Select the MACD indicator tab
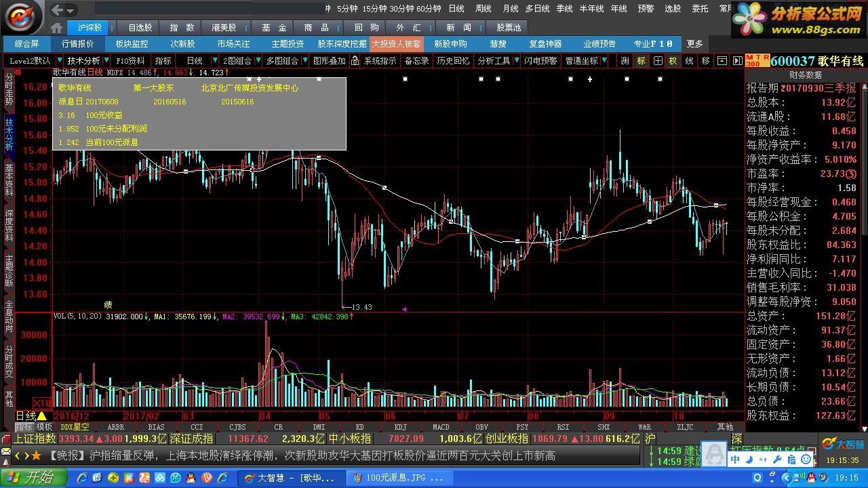 (441, 427)
